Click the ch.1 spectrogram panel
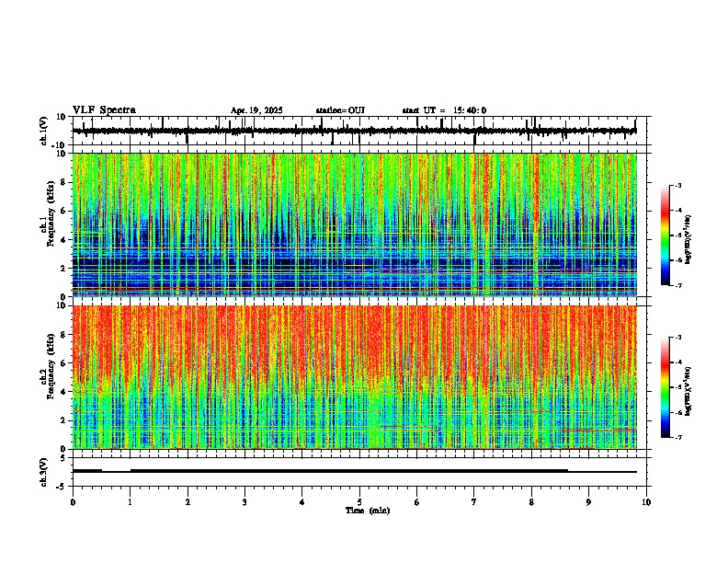The width and height of the screenshot is (728, 563). [x=355, y=224]
